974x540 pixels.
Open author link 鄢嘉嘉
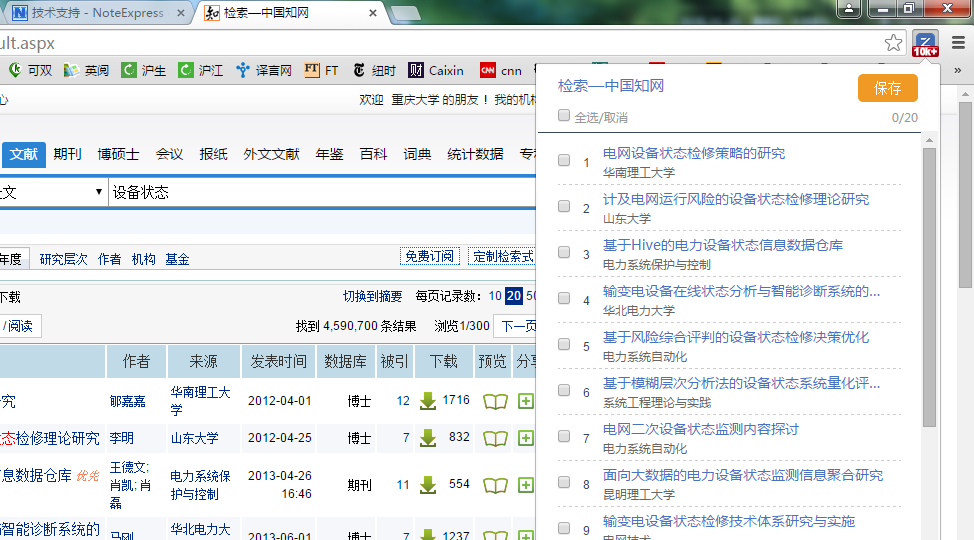[127, 401]
